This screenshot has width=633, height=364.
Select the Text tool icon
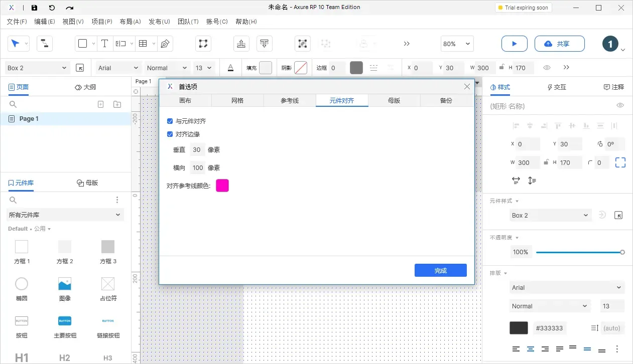click(x=104, y=44)
